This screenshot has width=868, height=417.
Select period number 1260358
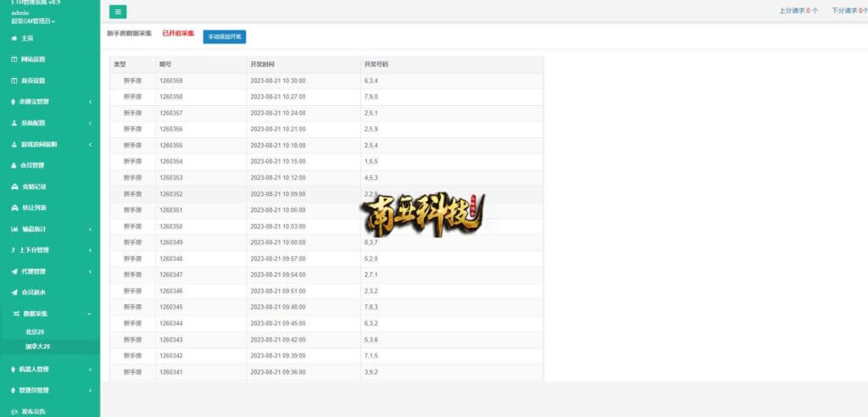pyautogui.click(x=171, y=97)
